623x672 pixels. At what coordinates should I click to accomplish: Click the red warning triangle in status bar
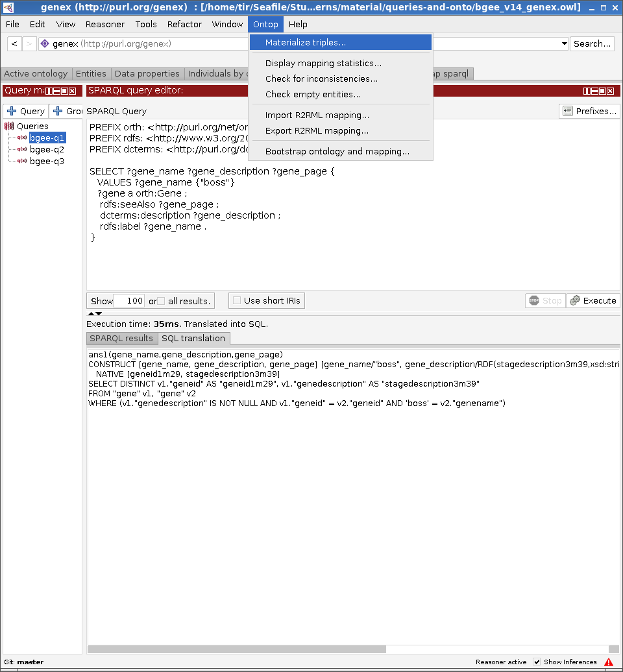pos(609,662)
